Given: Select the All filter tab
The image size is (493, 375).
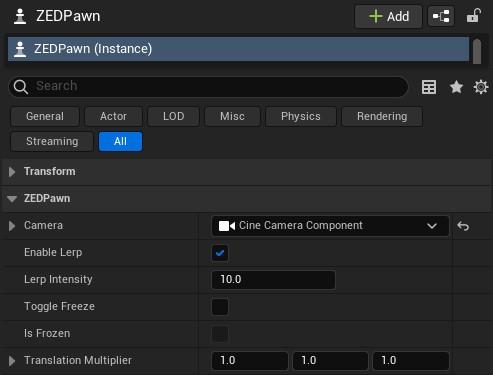Looking at the screenshot, I should pyautogui.click(x=120, y=141).
